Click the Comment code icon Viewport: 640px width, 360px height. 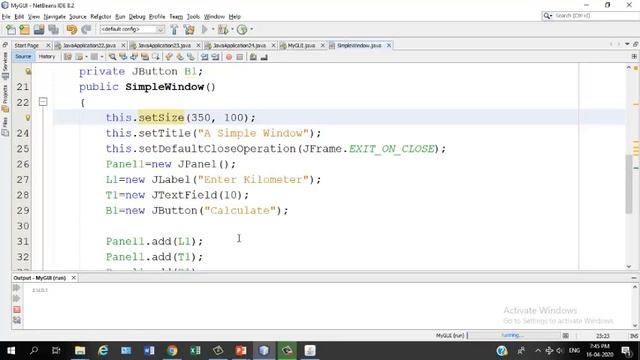pos(253,57)
